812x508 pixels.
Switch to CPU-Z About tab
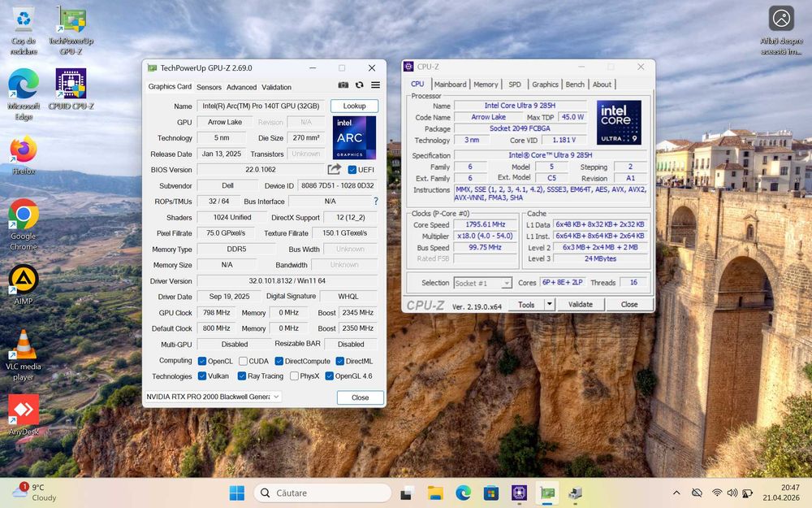[602, 85]
